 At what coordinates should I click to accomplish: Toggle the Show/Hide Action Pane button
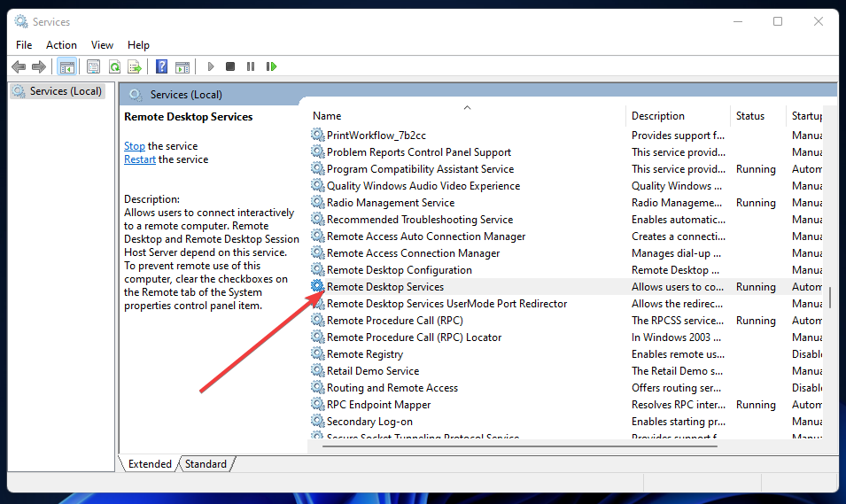[182, 66]
